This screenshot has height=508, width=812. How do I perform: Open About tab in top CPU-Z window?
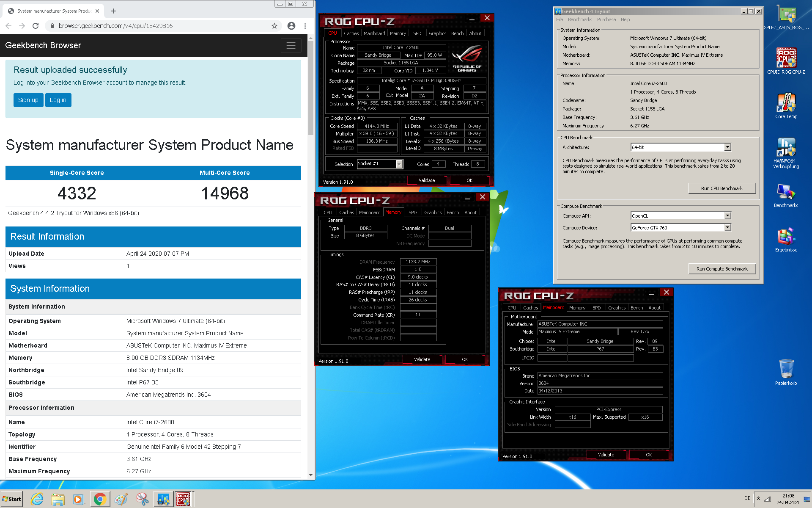[x=475, y=33]
